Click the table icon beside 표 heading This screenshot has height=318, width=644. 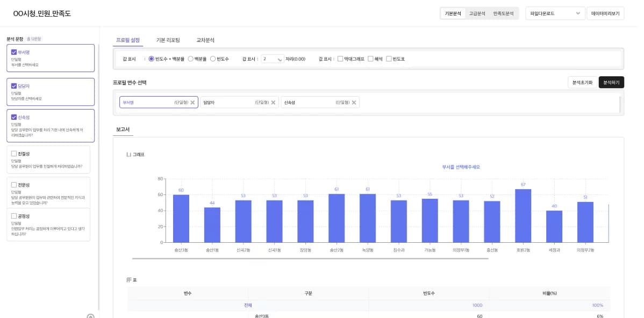(129, 280)
